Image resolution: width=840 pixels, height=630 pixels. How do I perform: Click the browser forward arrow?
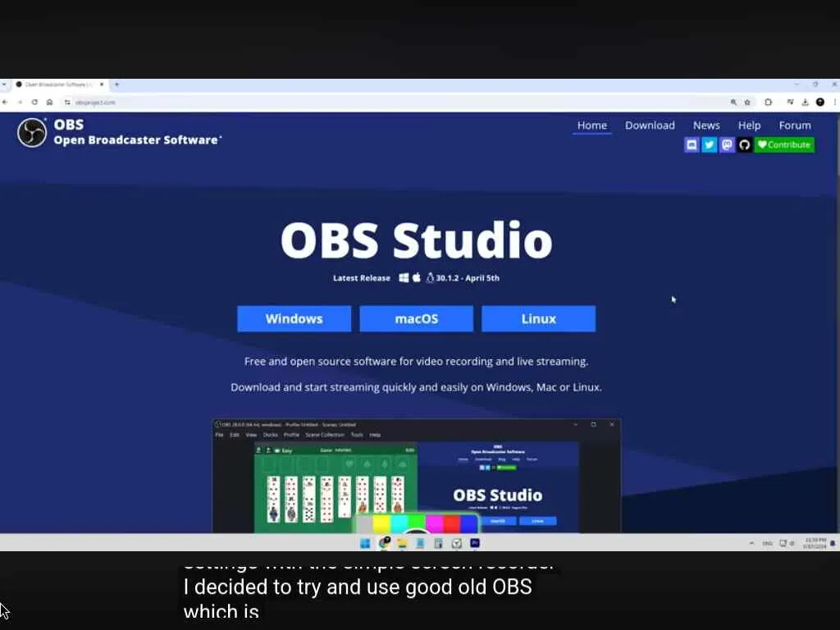[x=20, y=102]
